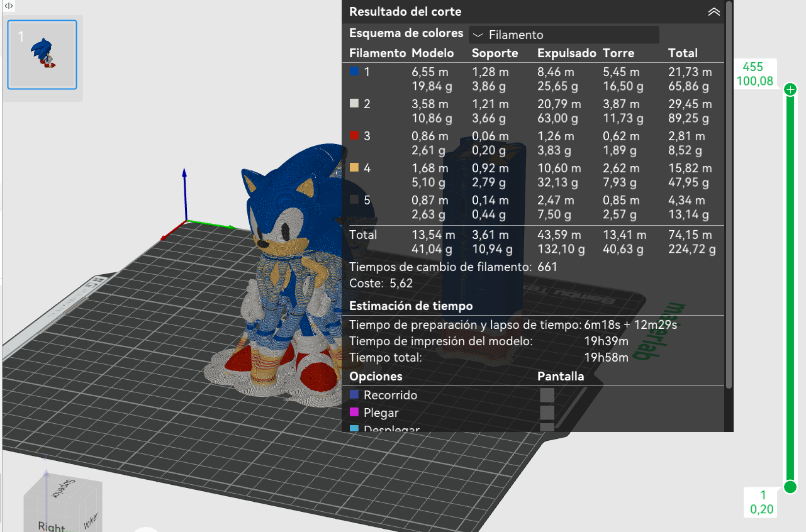Viewport: 806px width, 532px height.
Task: Click model print time 19h39m
Action: point(606,341)
